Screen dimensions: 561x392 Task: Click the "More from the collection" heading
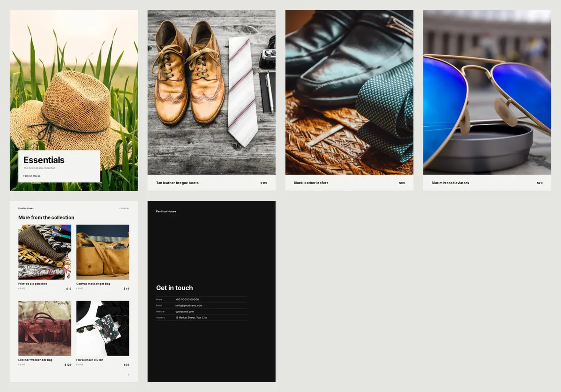click(x=46, y=218)
